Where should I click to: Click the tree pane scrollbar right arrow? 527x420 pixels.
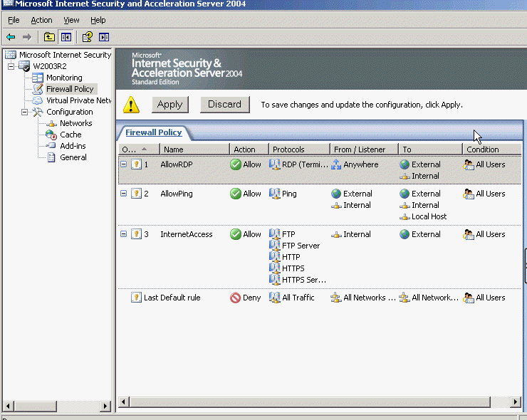[x=105, y=406]
